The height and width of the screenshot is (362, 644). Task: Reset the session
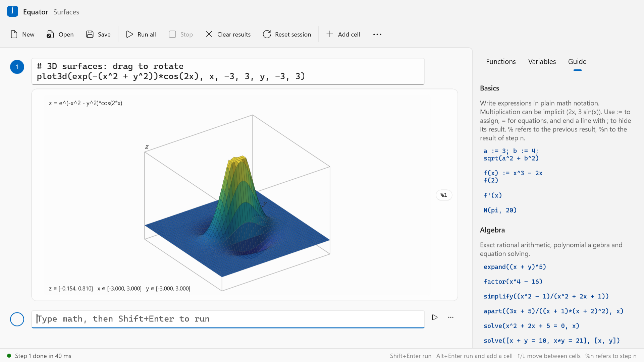(x=287, y=35)
